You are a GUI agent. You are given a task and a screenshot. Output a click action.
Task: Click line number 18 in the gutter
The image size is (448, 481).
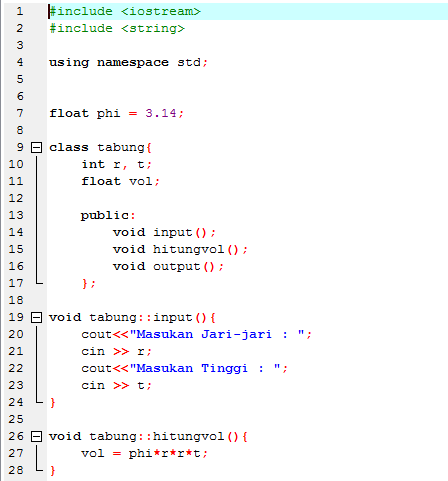coord(16,300)
